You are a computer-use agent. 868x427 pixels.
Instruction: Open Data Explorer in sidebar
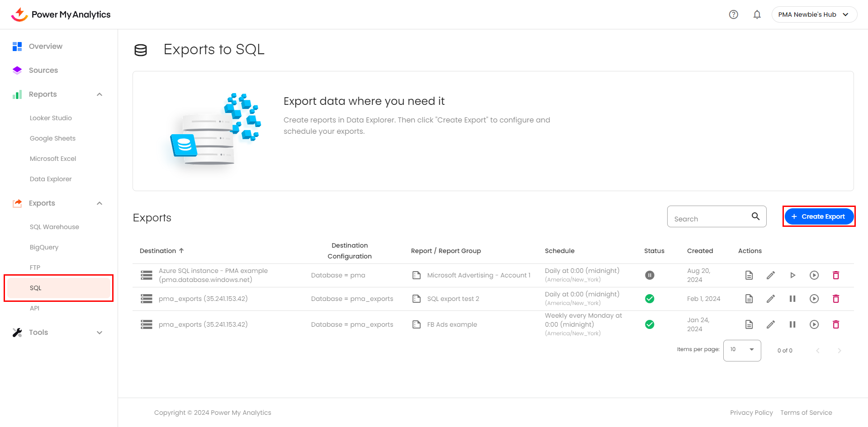pyautogui.click(x=51, y=179)
